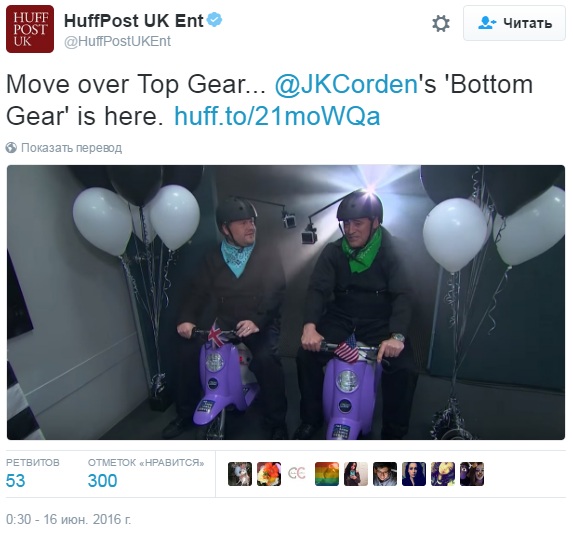Viewport: 573px width, 539px height.
Task: Click the CC logo liker avatar
Action: [x=298, y=474]
